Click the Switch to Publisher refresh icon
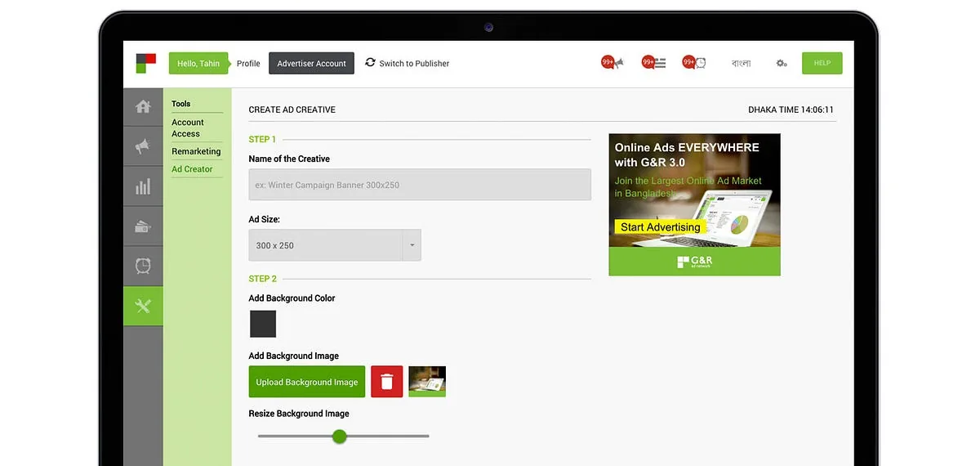Viewport: 980px width, 466px height. tap(370, 62)
